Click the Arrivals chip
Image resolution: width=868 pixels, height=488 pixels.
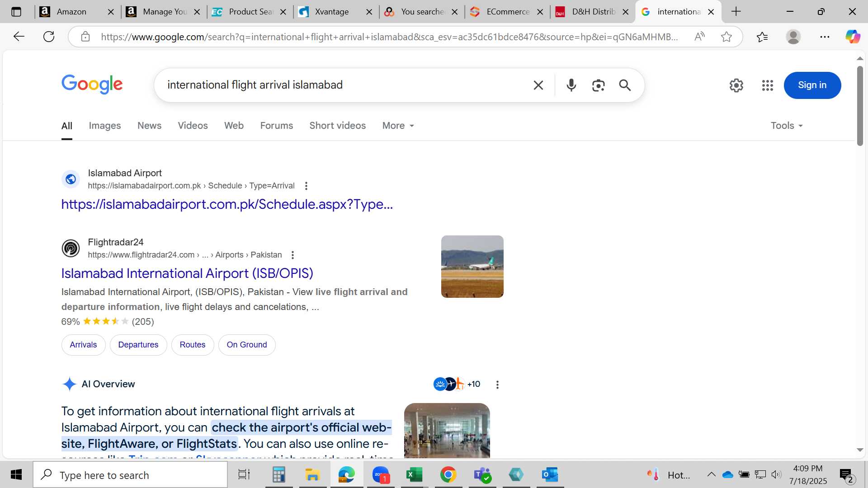pos(83,345)
